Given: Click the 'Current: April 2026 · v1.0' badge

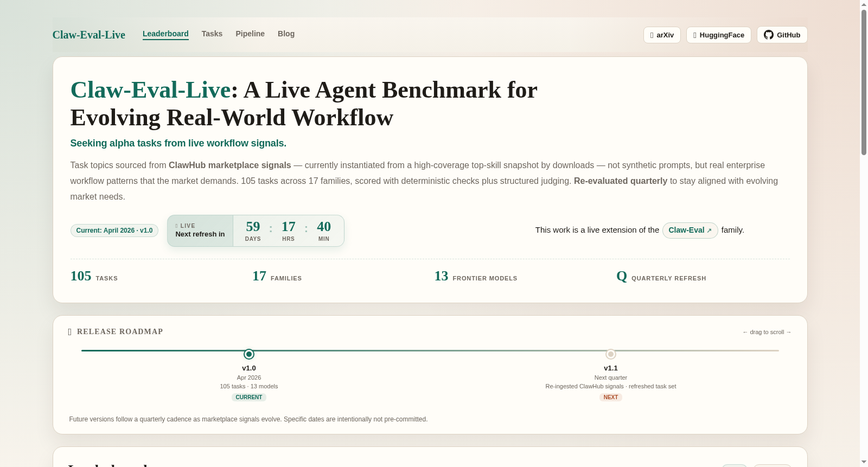Looking at the screenshot, I should tap(114, 231).
